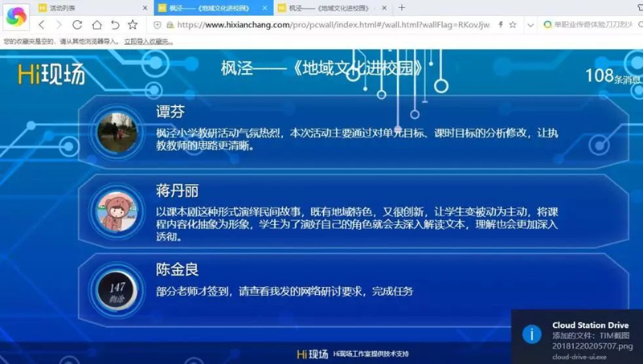Bookmark page with toolbar star icon
This screenshot has width=643, height=364.
133,25
